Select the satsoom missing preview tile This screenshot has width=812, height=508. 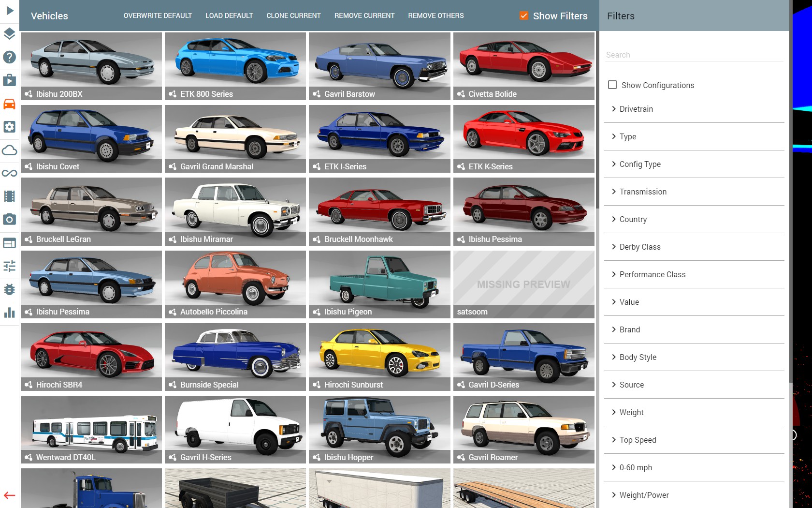[x=524, y=284]
